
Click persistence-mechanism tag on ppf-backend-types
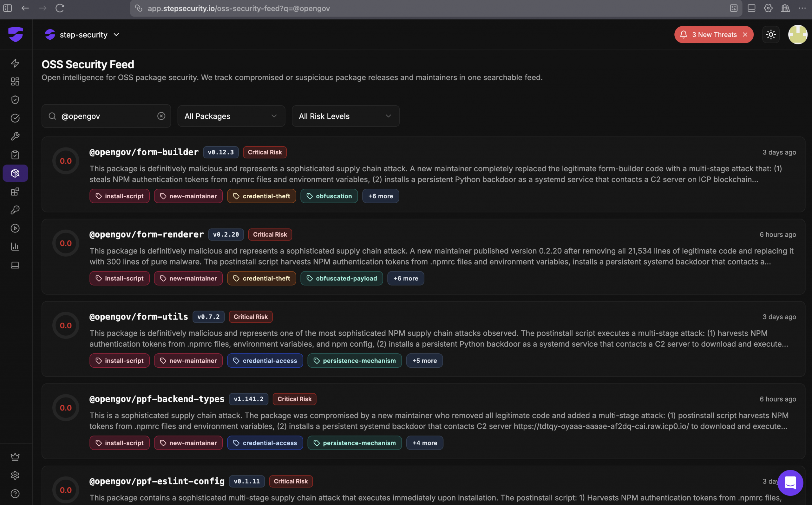pos(355,443)
